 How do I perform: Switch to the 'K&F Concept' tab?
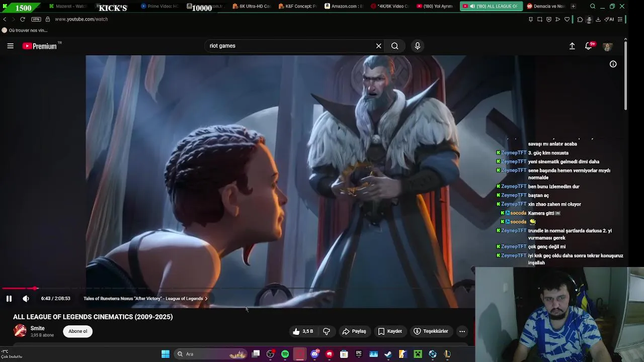298,7
